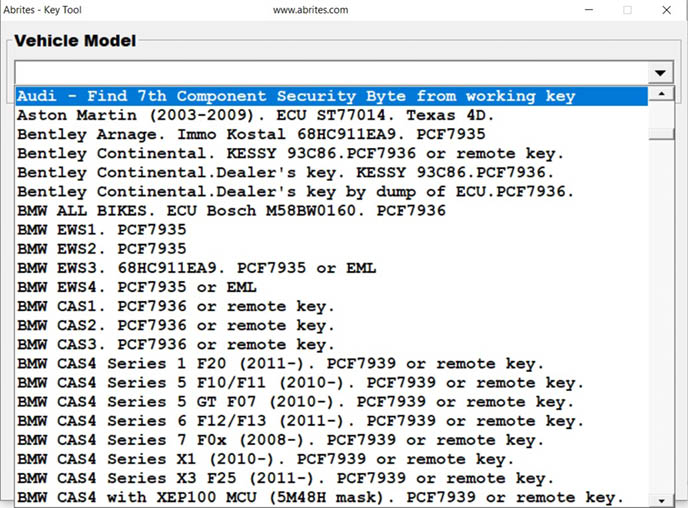Pick BMW CAS3 PCF7936 or remote key
This screenshot has width=688, height=508.
(x=175, y=344)
